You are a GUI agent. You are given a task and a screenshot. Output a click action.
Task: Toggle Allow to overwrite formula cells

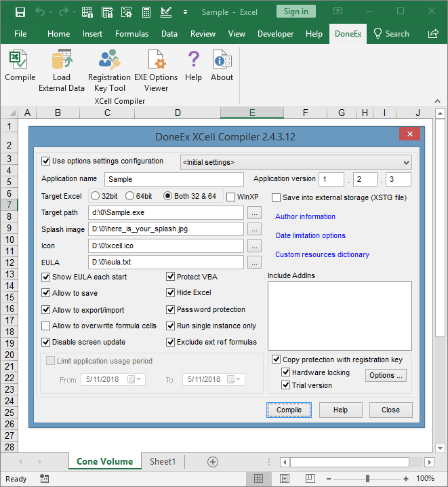[45, 326]
